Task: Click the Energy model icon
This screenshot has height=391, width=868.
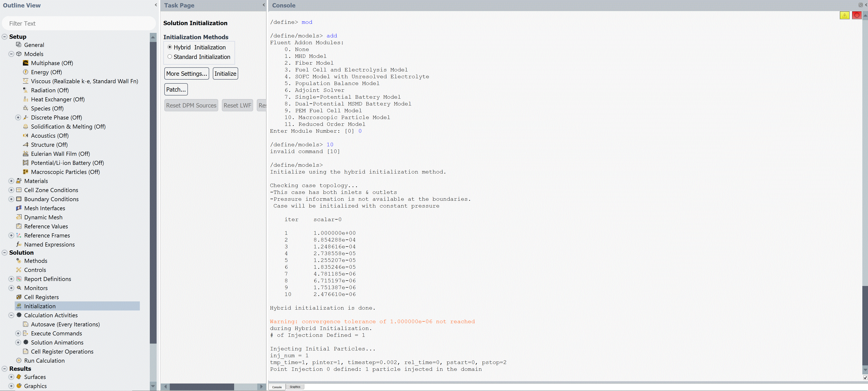Action: pos(26,72)
